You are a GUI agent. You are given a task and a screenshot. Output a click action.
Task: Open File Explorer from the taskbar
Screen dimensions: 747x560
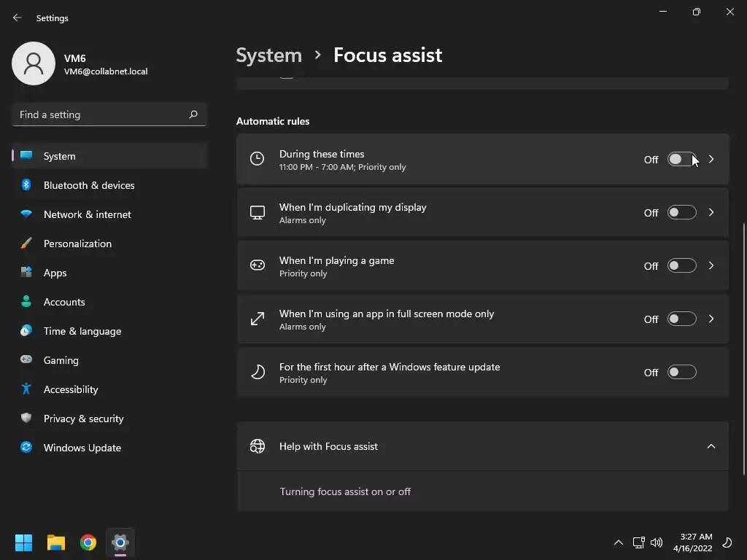pyautogui.click(x=56, y=542)
